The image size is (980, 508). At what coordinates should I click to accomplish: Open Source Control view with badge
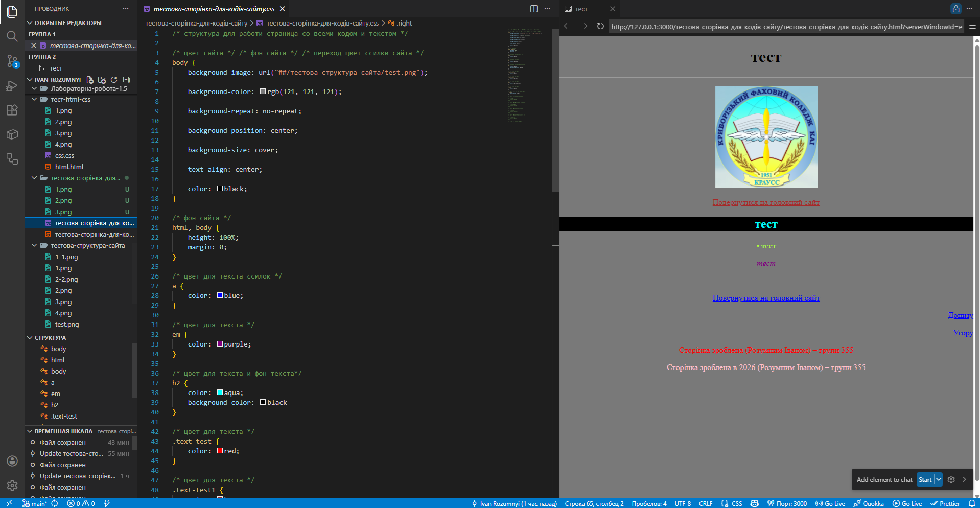tap(12, 61)
